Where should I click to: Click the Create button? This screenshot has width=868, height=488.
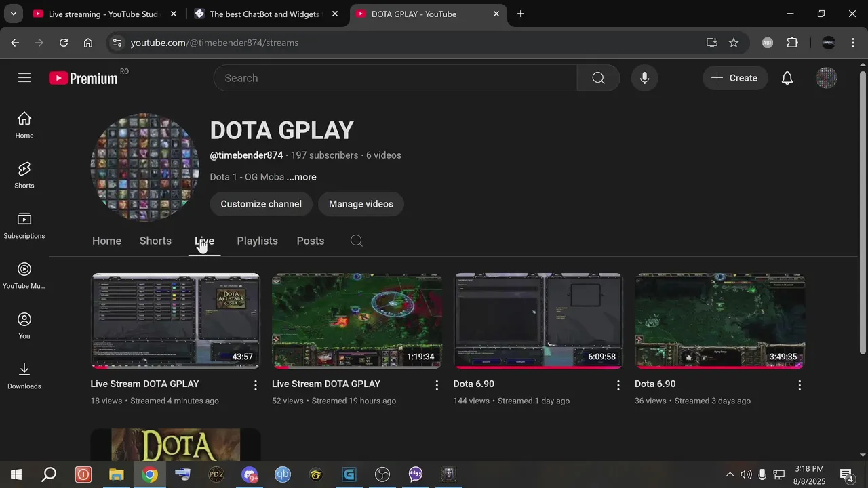point(734,78)
